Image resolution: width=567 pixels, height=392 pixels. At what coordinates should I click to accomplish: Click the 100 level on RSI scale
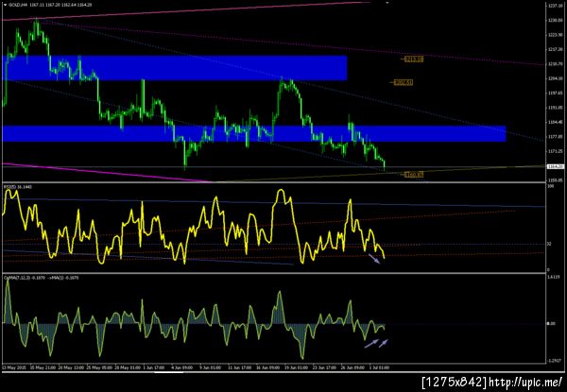coord(550,186)
